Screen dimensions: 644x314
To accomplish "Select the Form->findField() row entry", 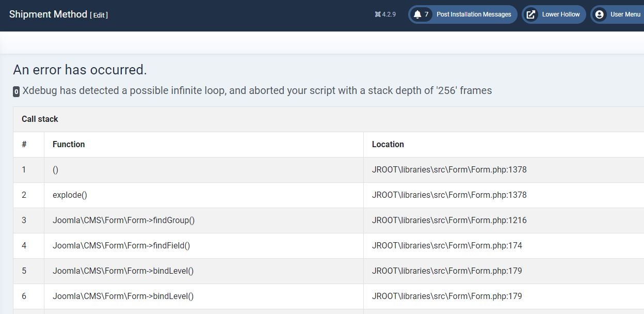I will click(x=121, y=245).
